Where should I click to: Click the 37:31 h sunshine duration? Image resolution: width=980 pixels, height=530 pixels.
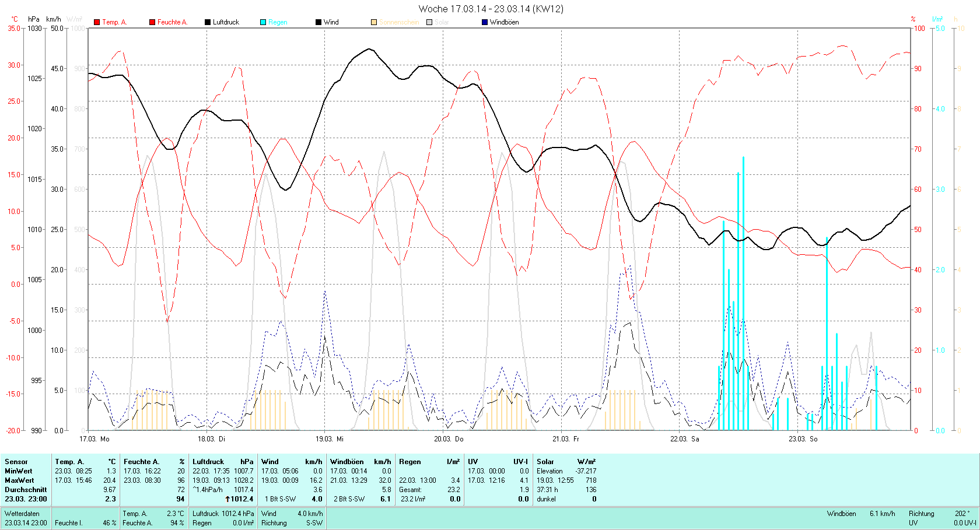(547, 490)
